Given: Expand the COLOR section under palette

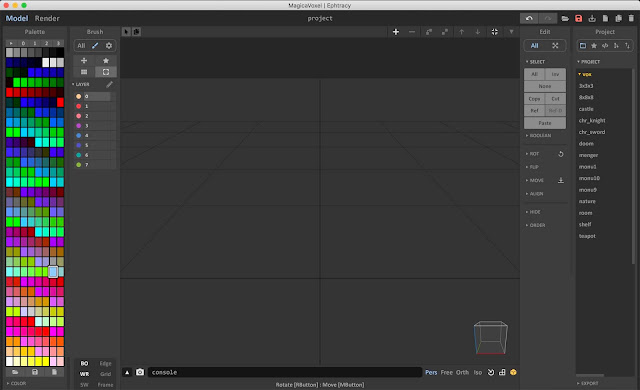Looking at the screenshot, I should point(16,383).
